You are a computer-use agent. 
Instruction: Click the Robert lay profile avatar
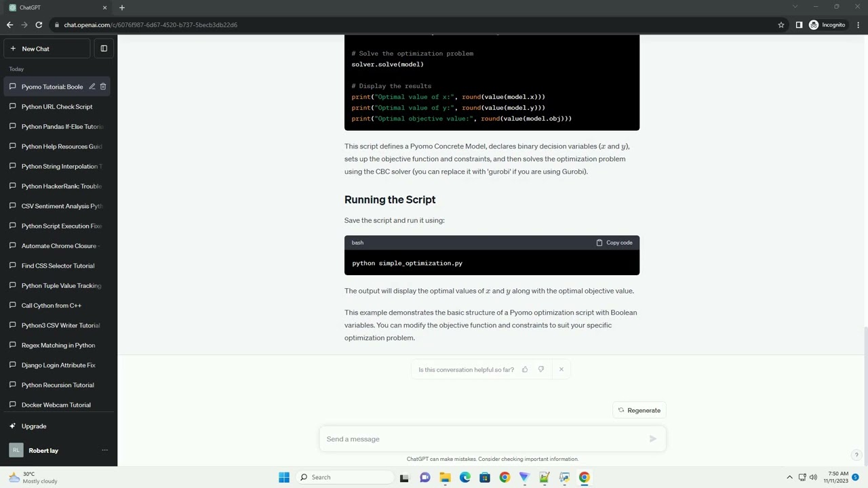tap(16, 451)
